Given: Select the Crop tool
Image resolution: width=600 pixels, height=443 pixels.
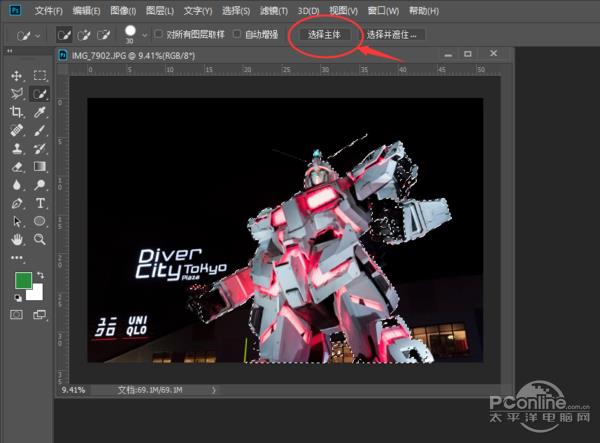Looking at the screenshot, I should (x=16, y=112).
